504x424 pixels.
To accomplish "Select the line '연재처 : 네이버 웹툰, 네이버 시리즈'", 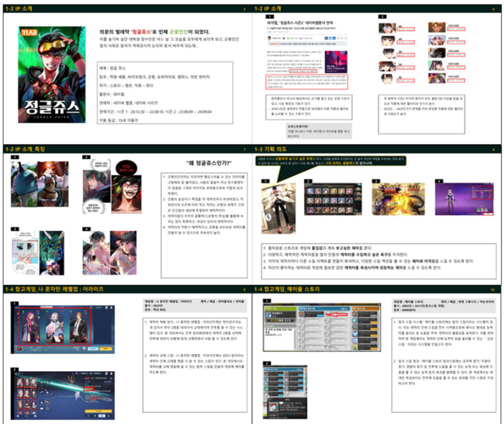I will pos(128,103).
